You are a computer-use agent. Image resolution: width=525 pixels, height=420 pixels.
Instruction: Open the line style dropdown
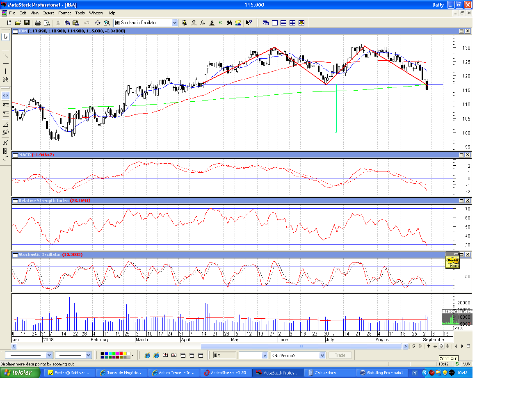point(49,355)
